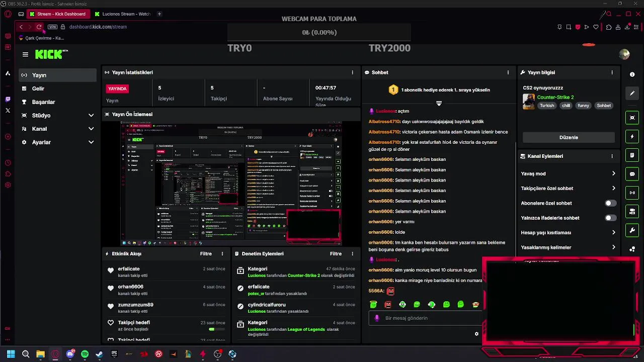Viewport: 644px width, 362px height.
Task: Click the Düzenle button
Action: 569,137
